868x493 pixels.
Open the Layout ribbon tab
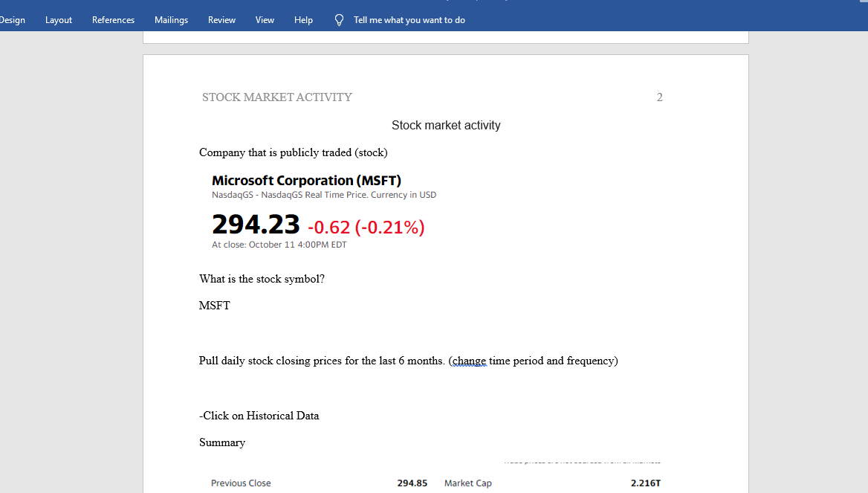(59, 20)
